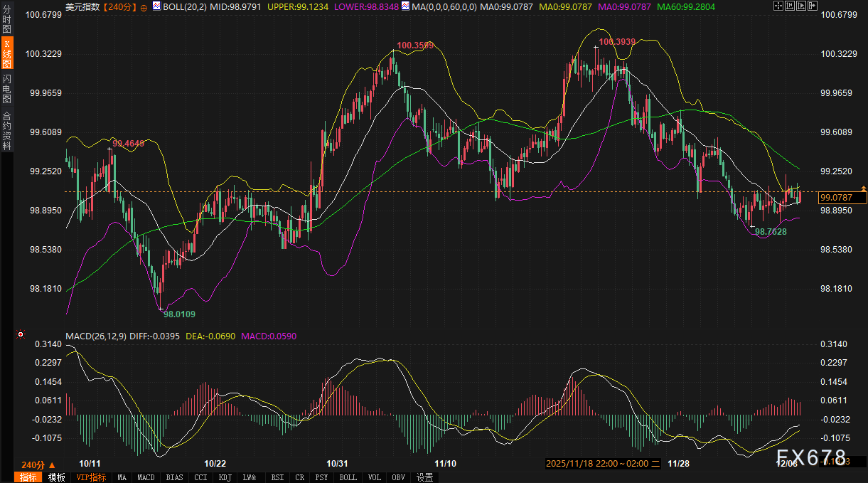The height and width of the screenshot is (483, 868).
Task: Open the 合约资料 side tab
Action: click(x=7, y=130)
